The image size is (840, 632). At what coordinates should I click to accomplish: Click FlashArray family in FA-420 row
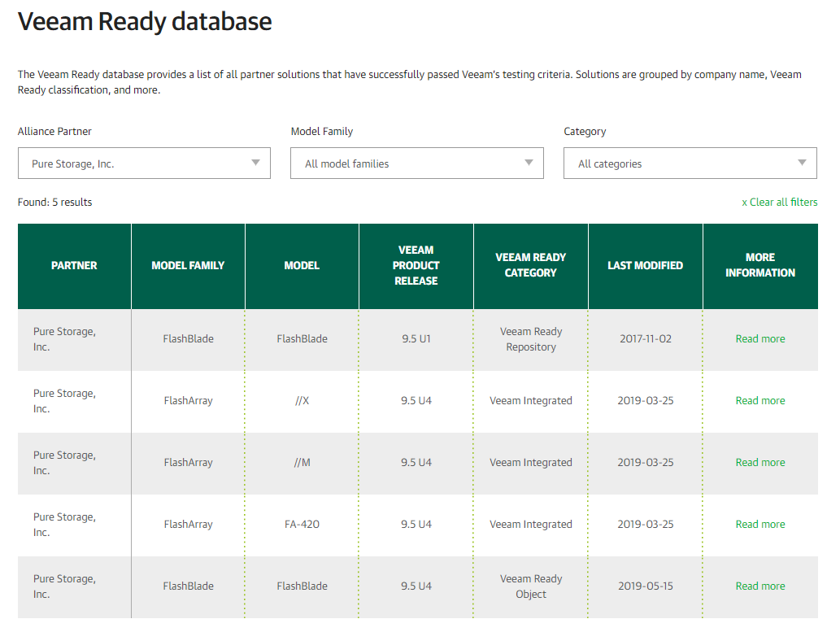(188, 525)
